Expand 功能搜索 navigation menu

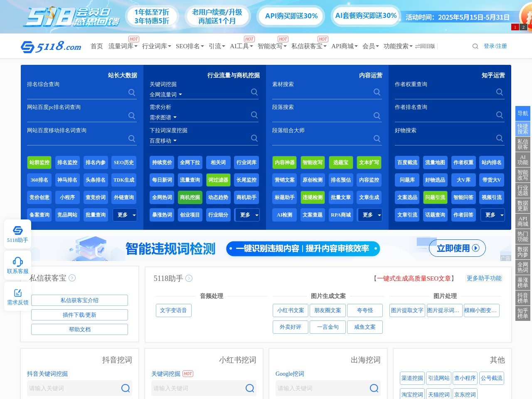pos(398,46)
